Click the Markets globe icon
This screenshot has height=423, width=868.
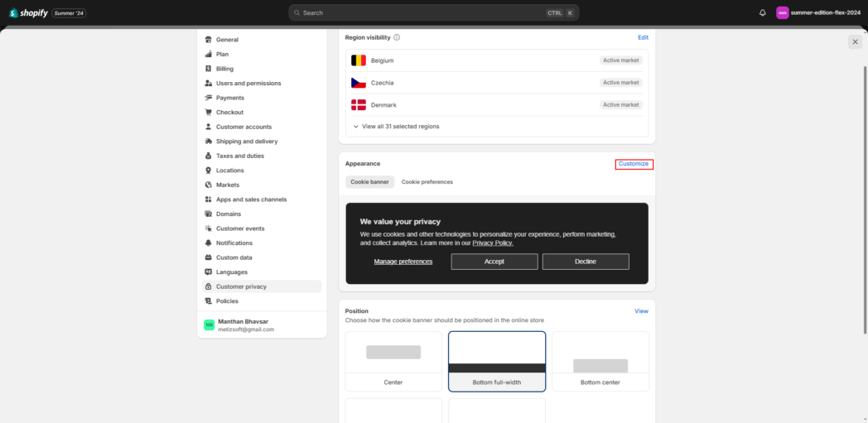pos(208,185)
